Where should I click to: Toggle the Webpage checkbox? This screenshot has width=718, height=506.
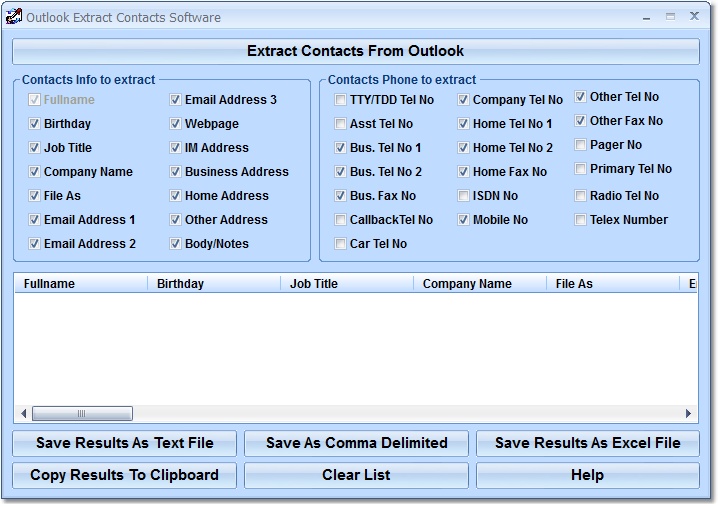point(175,124)
